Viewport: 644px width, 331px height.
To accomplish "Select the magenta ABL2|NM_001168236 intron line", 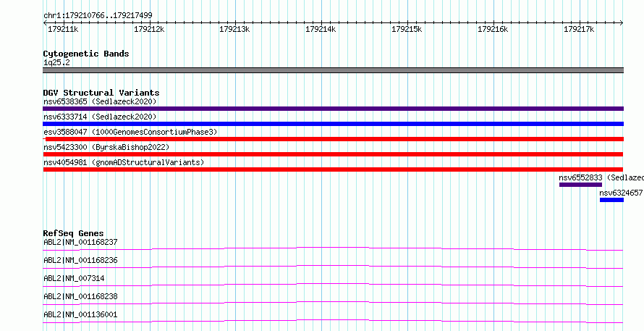I will [x=333, y=267].
